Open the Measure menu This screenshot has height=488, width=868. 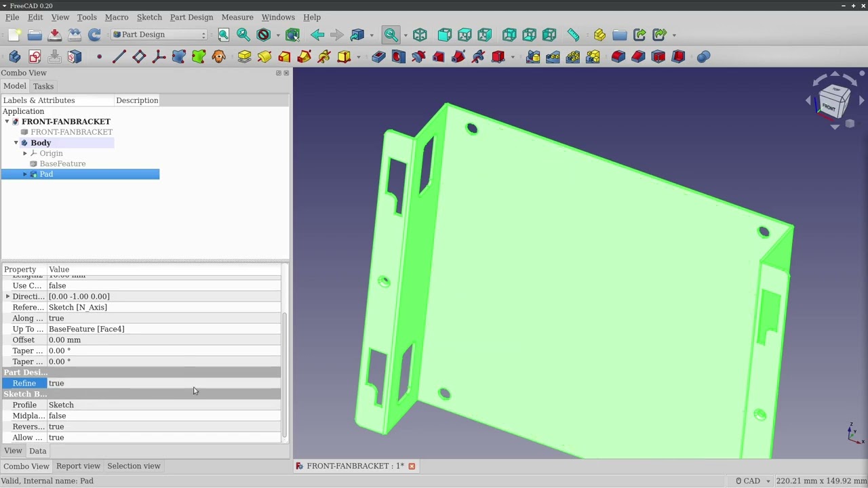pos(237,17)
